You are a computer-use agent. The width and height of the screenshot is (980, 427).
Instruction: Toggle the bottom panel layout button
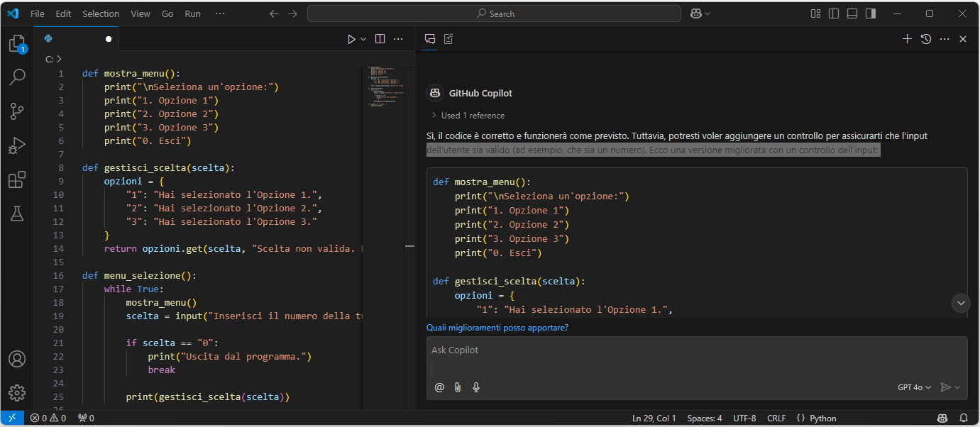pyautogui.click(x=852, y=13)
